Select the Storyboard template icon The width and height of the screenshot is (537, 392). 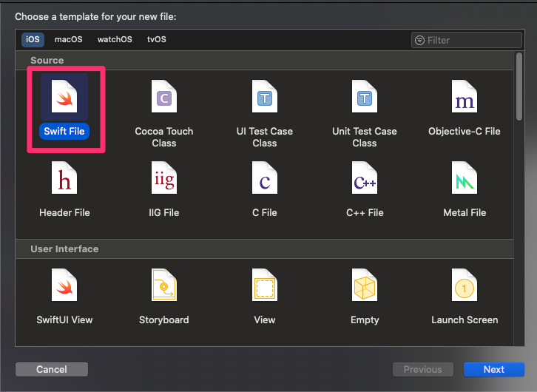click(x=164, y=285)
